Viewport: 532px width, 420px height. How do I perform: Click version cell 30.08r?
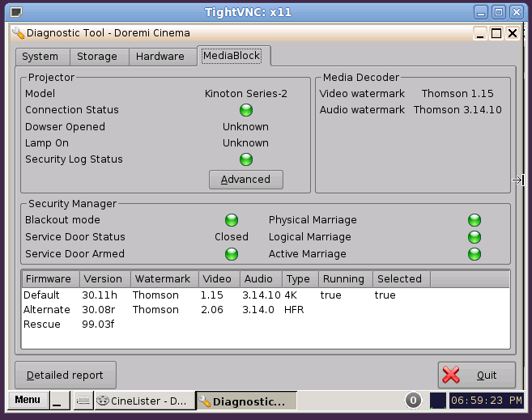(x=99, y=309)
